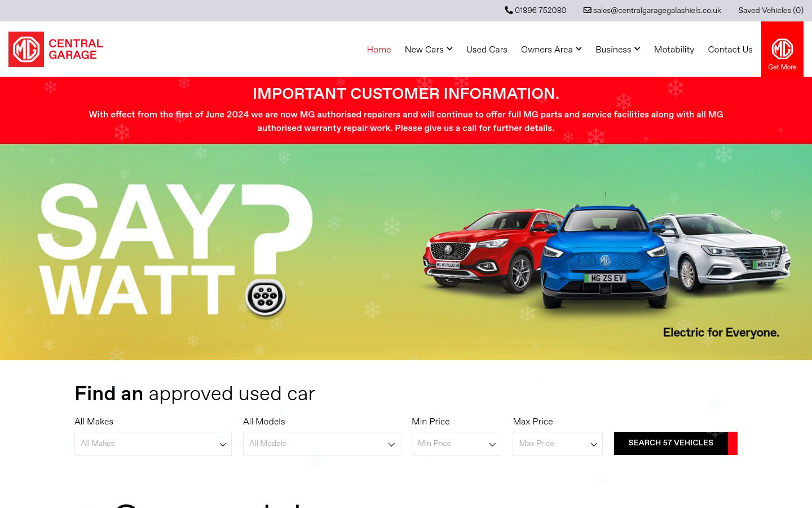Go to the Home menu item
Viewport: 812px width, 508px height.
pyautogui.click(x=379, y=50)
